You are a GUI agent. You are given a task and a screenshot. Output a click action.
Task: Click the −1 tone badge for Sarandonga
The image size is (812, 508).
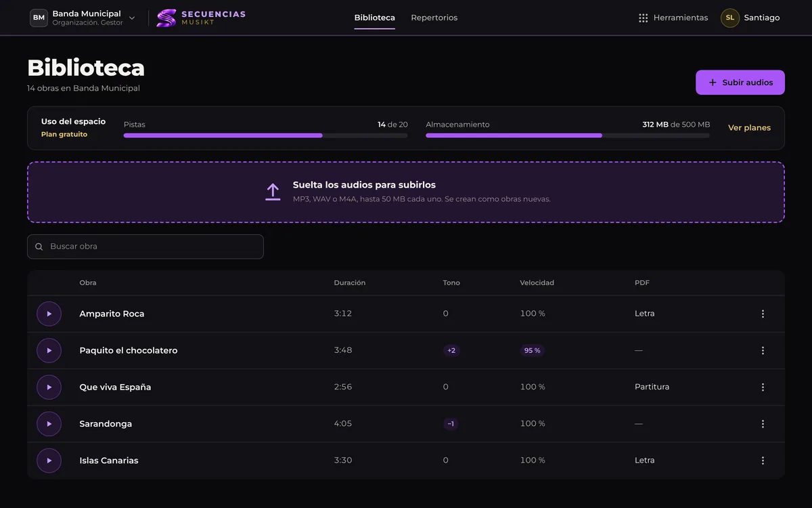pyautogui.click(x=451, y=423)
